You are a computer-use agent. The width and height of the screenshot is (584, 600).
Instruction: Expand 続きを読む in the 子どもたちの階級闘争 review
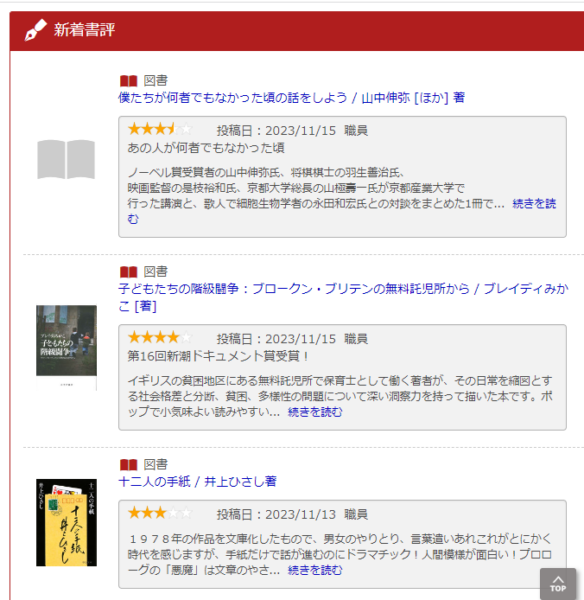(315, 412)
